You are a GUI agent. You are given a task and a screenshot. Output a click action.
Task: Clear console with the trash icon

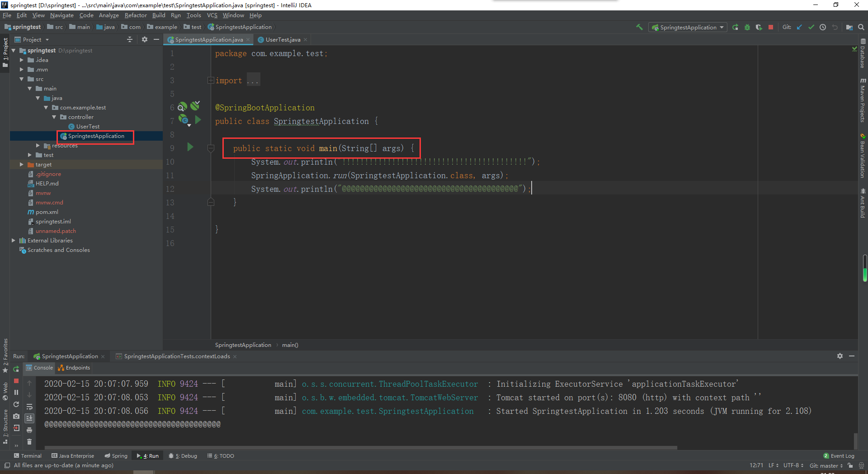29,441
